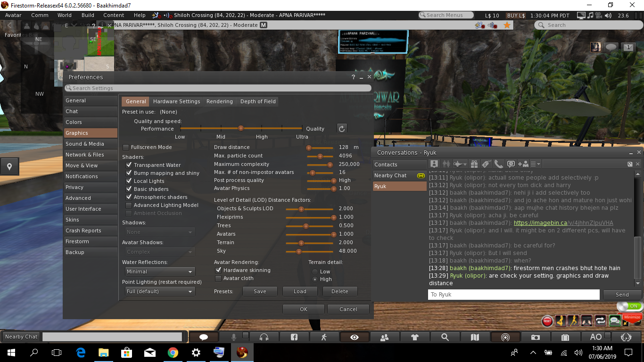This screenshot has width=644, height=362.
Task: Open the shirt appearance icon
Action: pos(415,337)
